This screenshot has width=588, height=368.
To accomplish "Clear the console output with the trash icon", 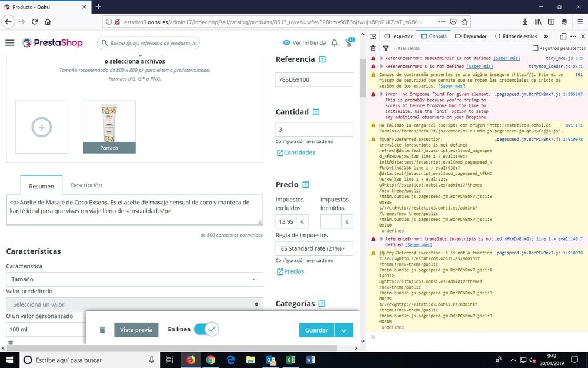I will coord(372,48).
